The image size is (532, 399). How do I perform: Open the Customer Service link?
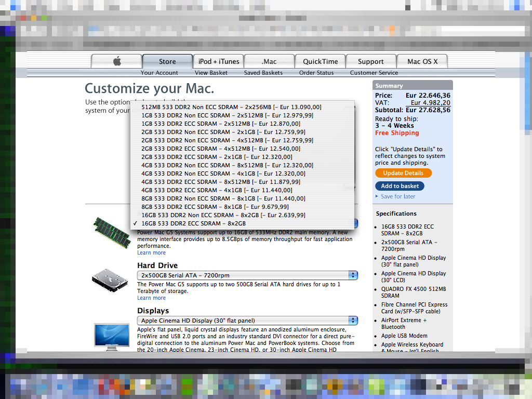374,73
